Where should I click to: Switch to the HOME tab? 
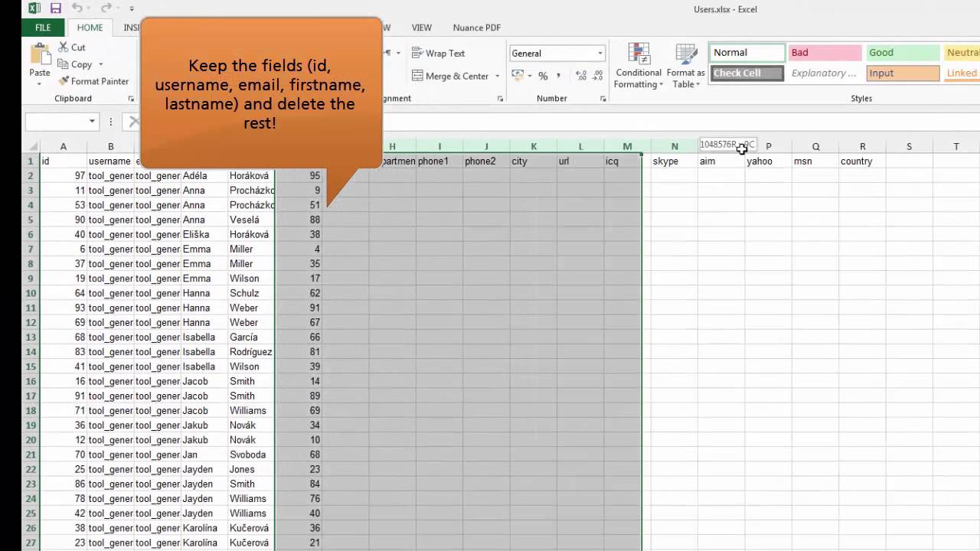click(x=90, y=28)
